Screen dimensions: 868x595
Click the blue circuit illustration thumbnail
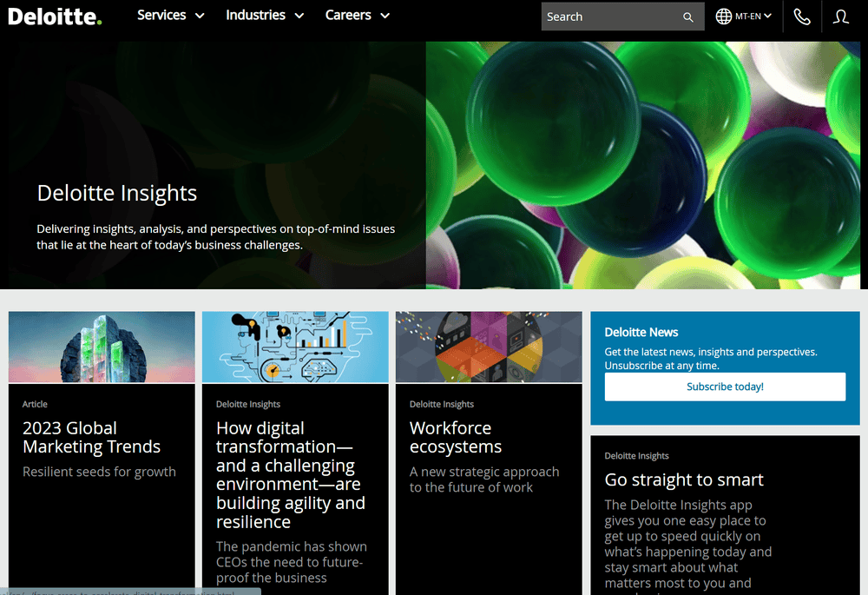295,347
